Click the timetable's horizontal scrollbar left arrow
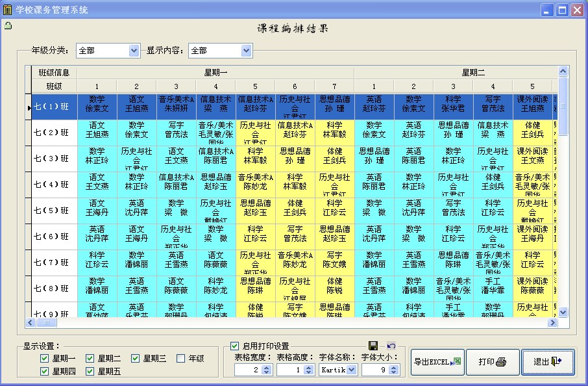The height and width of the screenshot is (386, 588). click(31, 322)
